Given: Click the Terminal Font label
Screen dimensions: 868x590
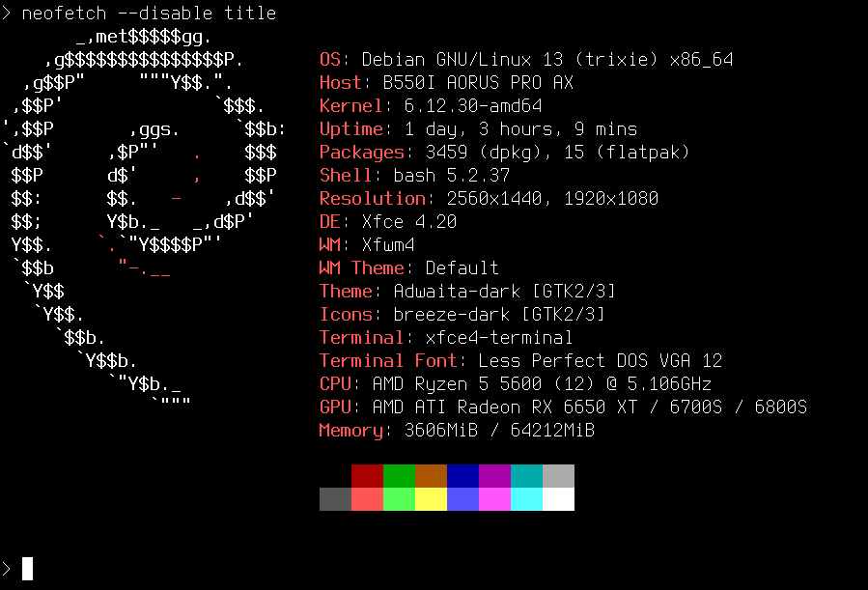Looking at the screenshot, I should [x=388, y=361].
